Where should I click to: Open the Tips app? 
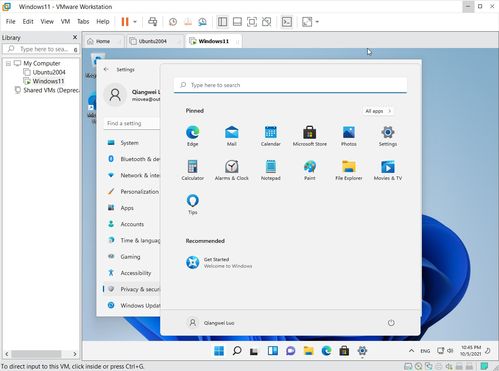click(x=193, y=204)
